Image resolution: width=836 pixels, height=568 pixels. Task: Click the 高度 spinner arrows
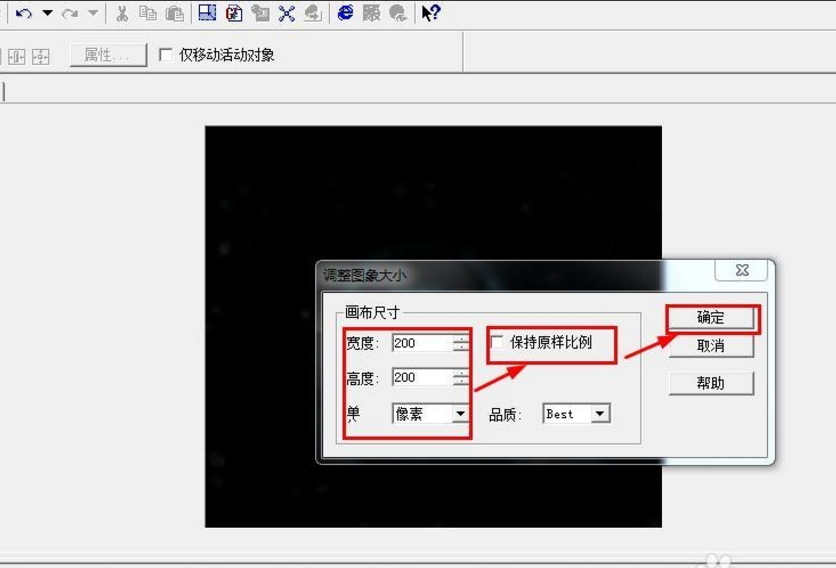[461, 378]
